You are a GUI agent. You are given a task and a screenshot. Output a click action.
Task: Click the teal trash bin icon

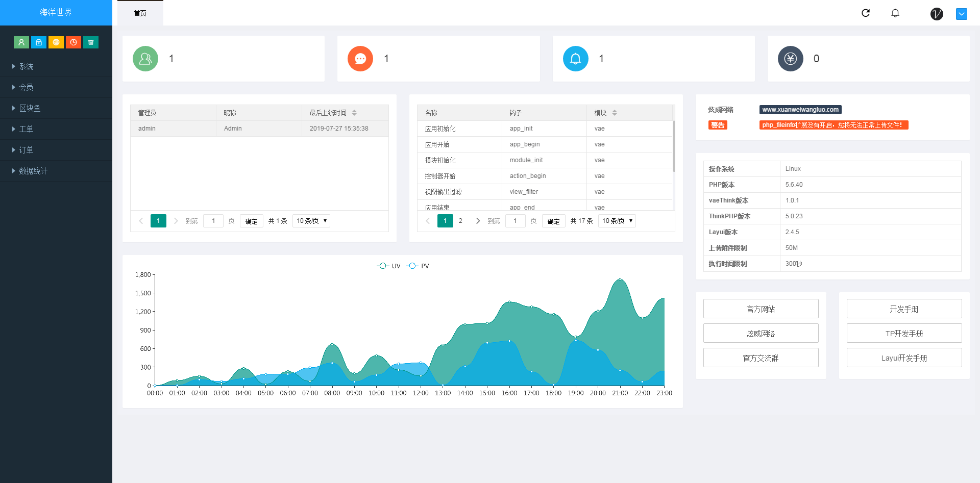click(91, 42)
